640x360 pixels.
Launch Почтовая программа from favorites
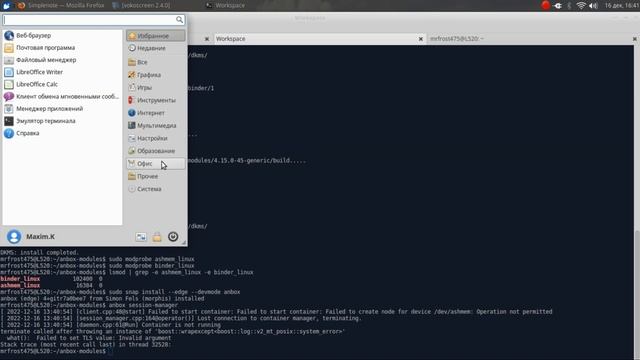click(62, 48)
